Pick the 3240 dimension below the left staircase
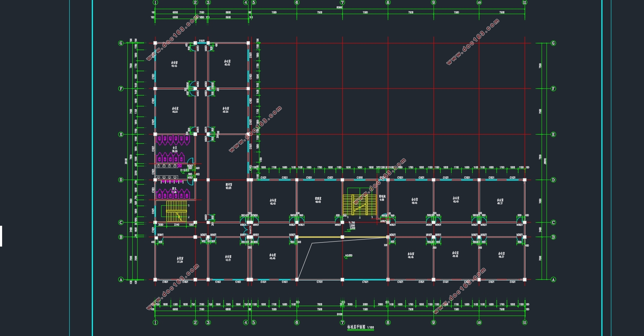The image size is (644, 336). [177, 225]
